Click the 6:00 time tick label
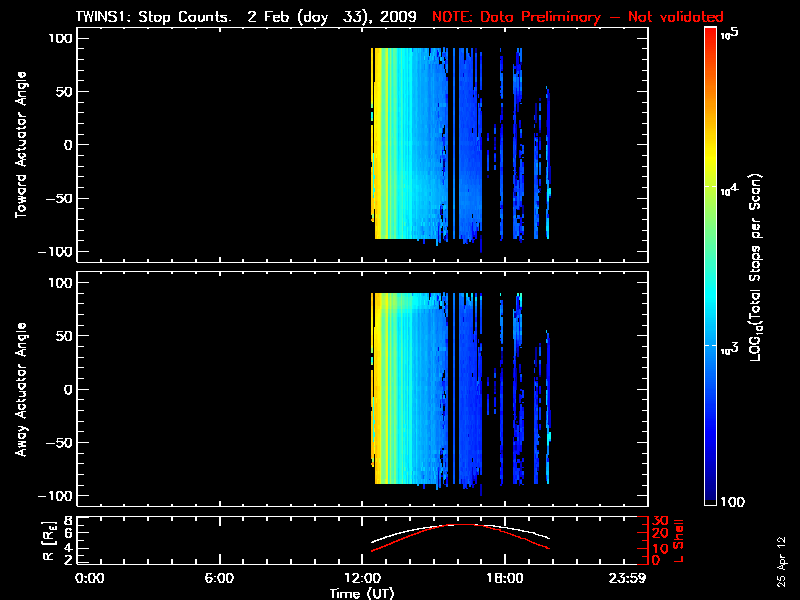 [x=219, y=579]
